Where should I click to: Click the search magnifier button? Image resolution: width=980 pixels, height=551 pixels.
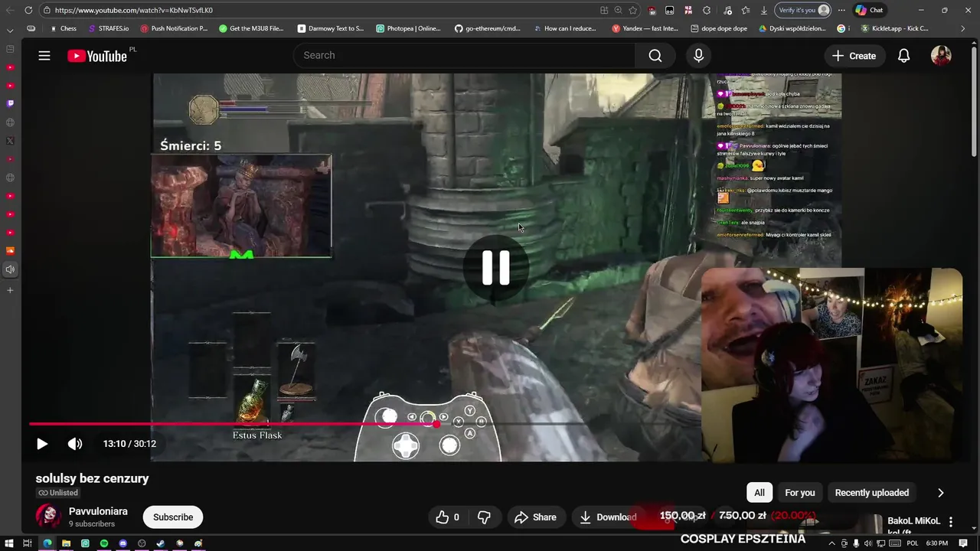[x=655, y=56]
